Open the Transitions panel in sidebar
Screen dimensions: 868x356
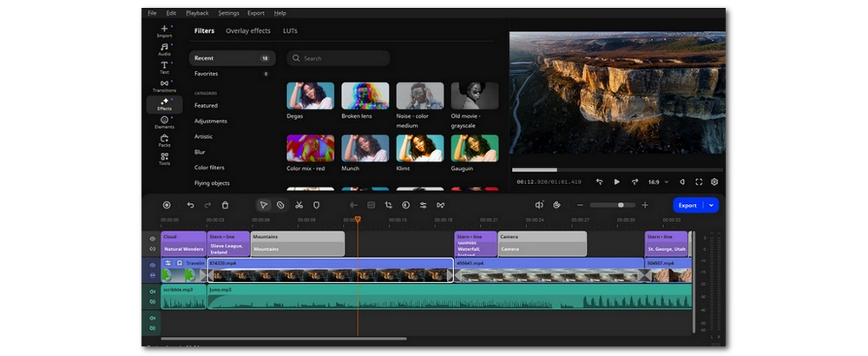164,85
